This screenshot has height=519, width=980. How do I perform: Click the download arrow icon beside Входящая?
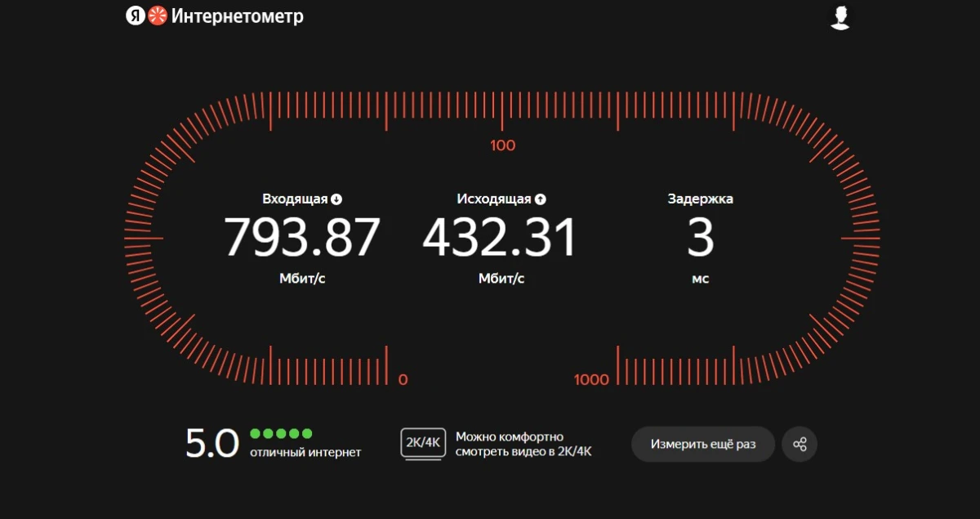pyautogui.click(x=336, y=199)
